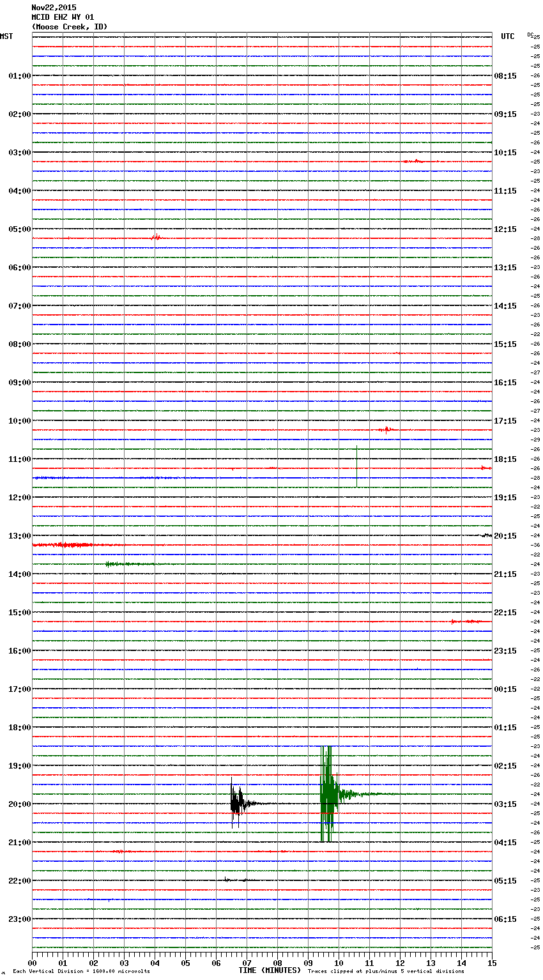543x980 pixels.
Task: Select the 07:00 MST time label
Action: [x=20, y=306]
